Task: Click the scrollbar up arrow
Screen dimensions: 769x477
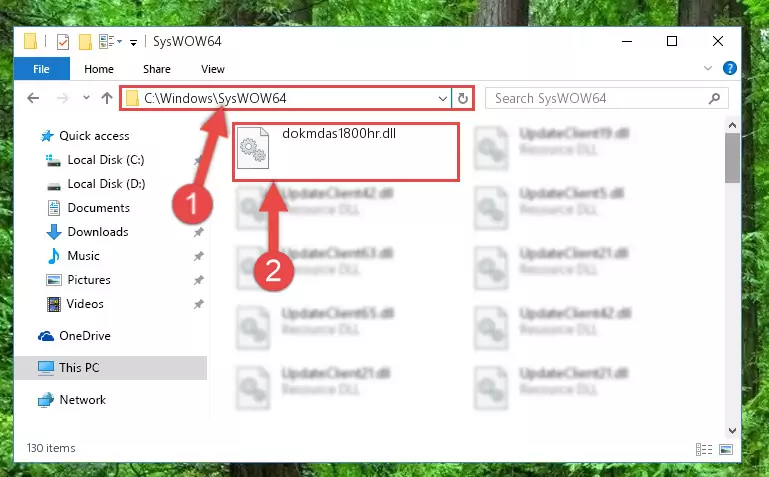Action: (732, 125)
